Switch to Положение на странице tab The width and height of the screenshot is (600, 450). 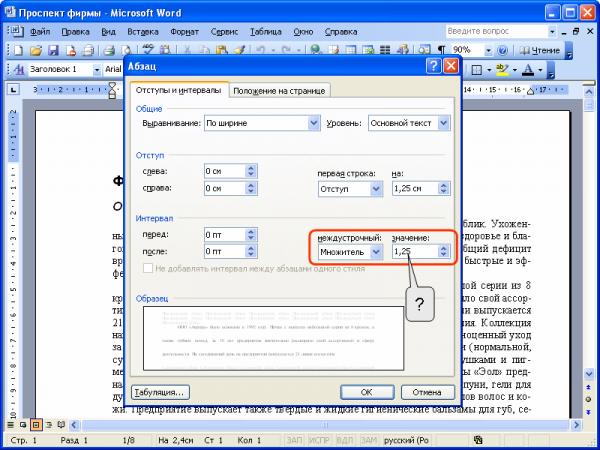[x=279, y=91]
